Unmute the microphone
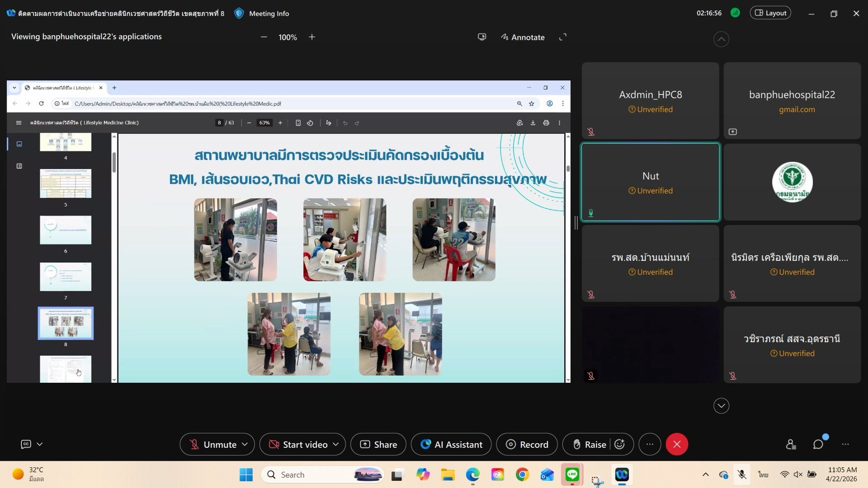 click(x=212, y=444)
